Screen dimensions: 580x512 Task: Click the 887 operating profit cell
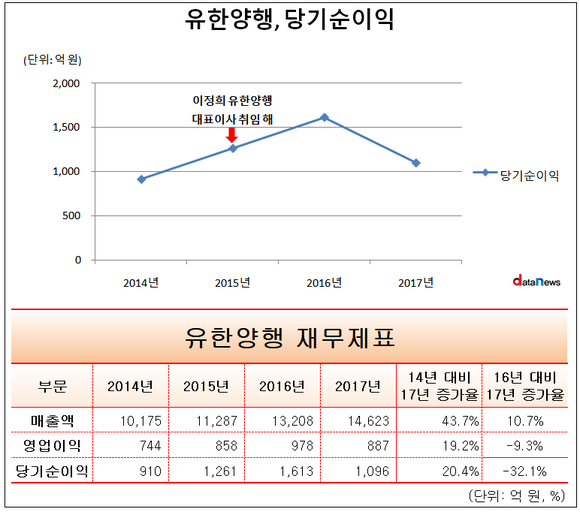[378, 446]
